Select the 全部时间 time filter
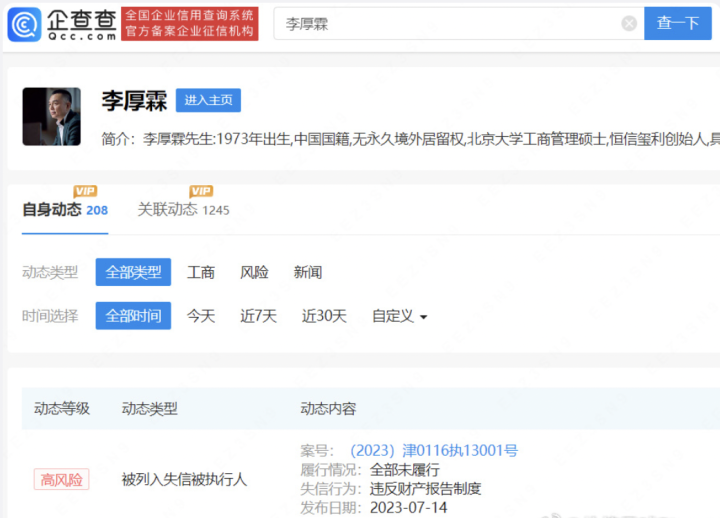 (133, 316)
